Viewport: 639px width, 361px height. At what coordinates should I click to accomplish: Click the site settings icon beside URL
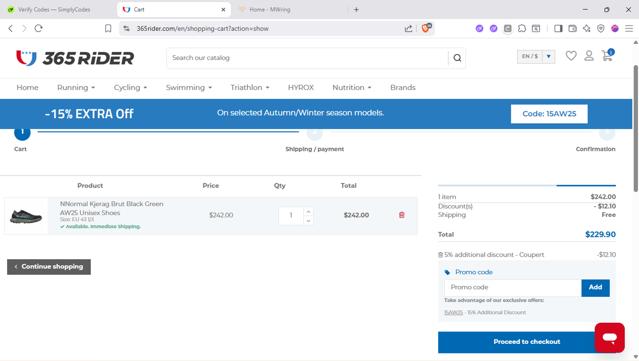126,28
